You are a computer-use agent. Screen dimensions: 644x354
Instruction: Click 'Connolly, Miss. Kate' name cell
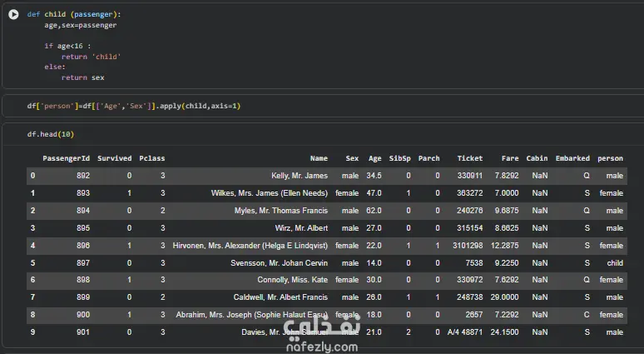[x=292, y=280]
